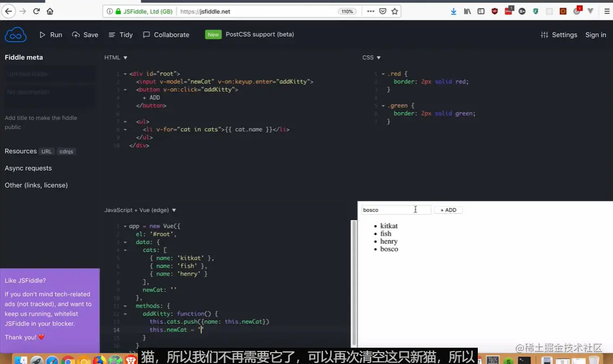Open the Collaborate feature

166,35
